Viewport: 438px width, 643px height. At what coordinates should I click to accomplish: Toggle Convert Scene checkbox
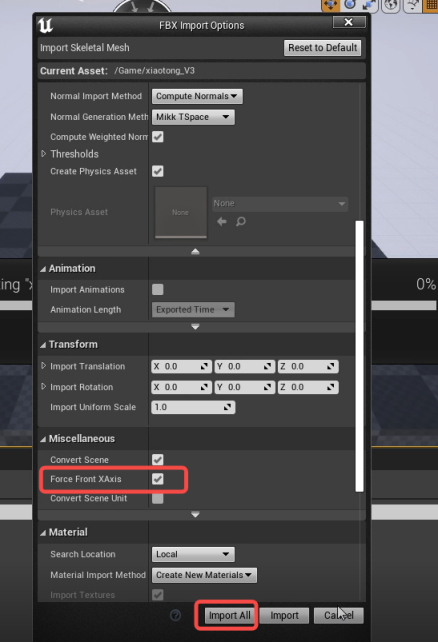click(x=158, y=459)
